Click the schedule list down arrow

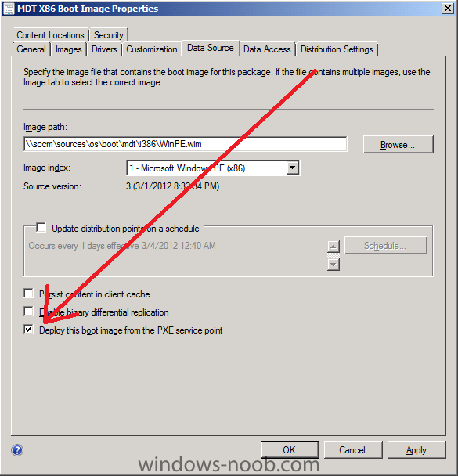coord(334,265)
